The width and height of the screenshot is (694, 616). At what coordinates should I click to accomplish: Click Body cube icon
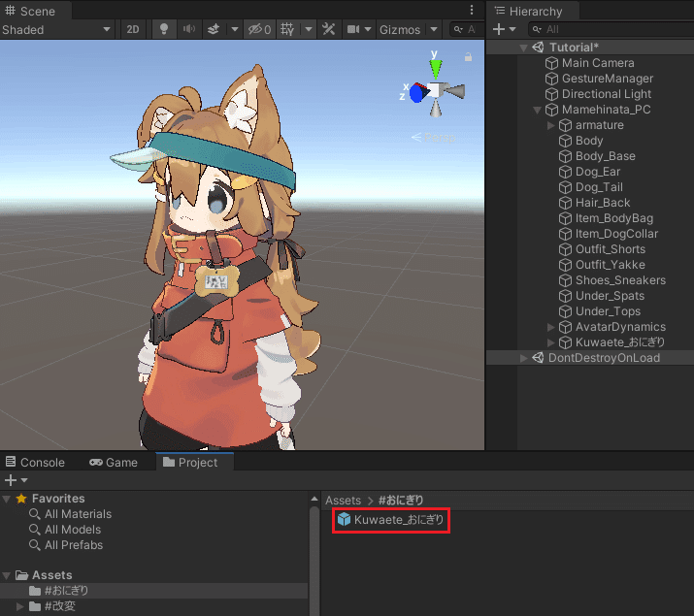point(565,141)
